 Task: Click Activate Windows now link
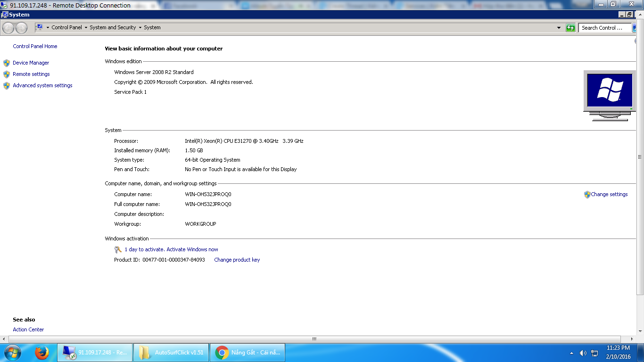coord(192,249)
